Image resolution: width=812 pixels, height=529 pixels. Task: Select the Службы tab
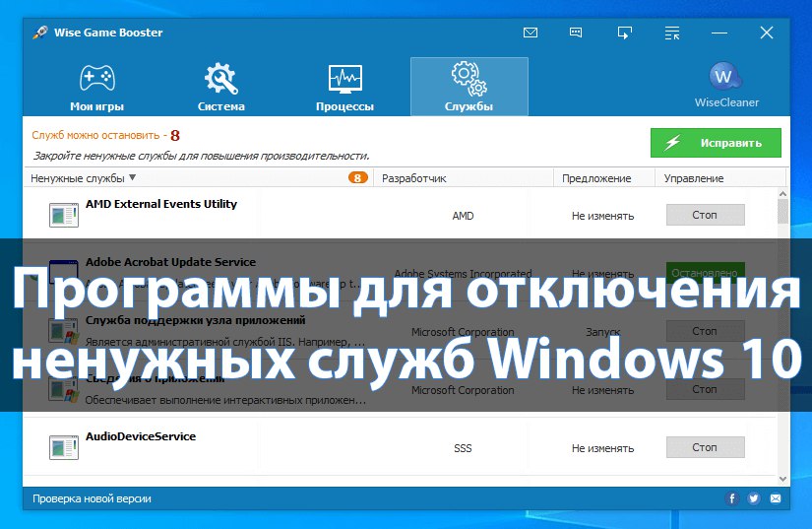tap(469, 87)
